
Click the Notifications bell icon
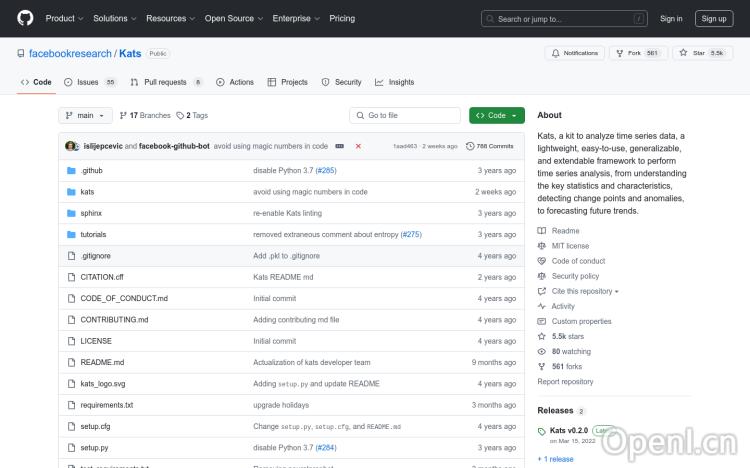(556, 53)
